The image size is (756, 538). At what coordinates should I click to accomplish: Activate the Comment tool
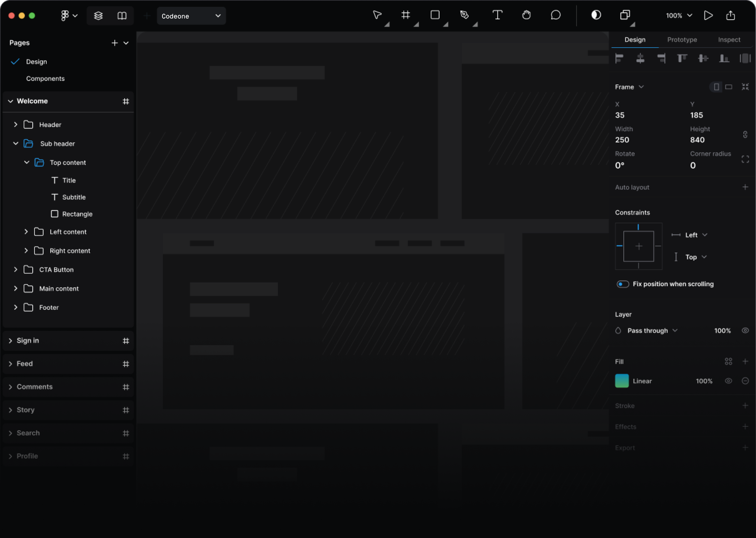point(555,15)
